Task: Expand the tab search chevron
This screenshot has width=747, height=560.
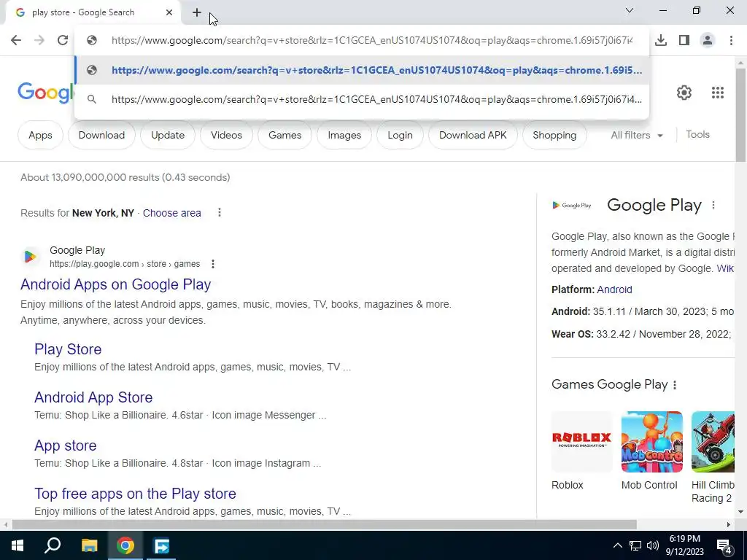Action: click(x=630, y=10)
